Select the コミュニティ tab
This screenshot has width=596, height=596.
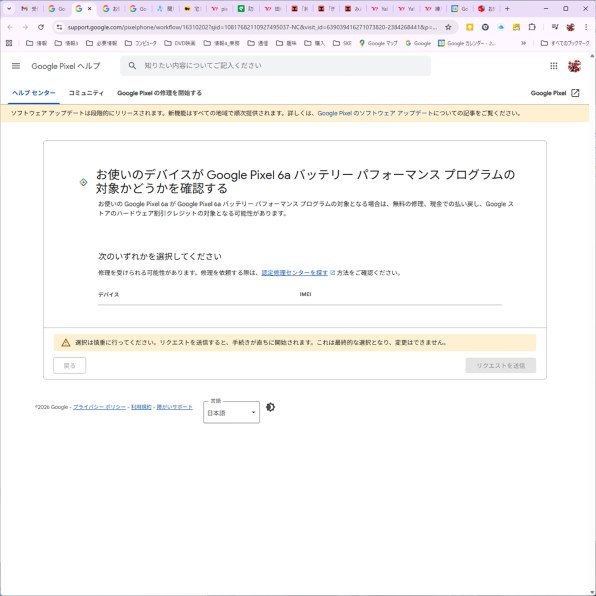tap(86, 93)
